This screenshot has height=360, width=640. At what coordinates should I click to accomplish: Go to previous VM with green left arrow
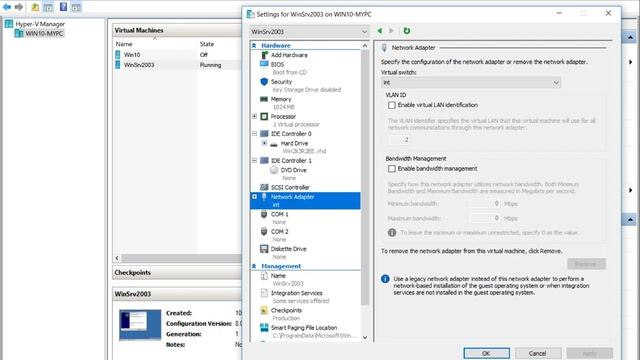pyautogui.click(x=380, y=31)
